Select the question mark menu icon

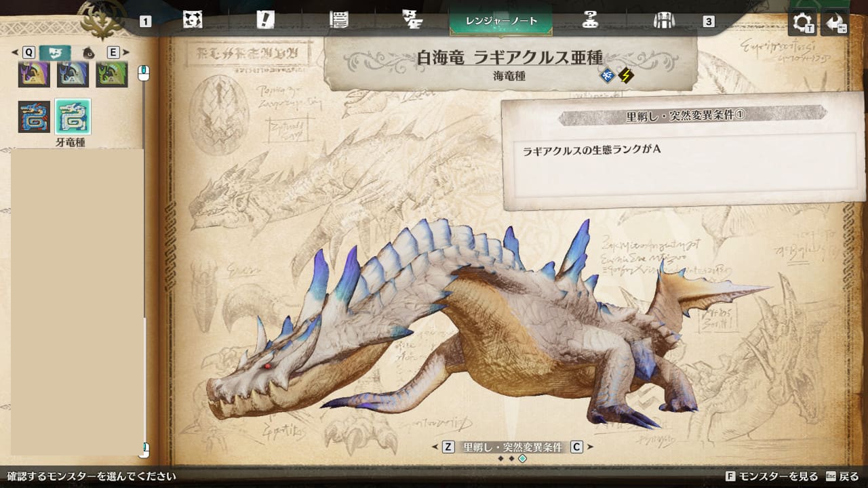pyautogui.click(x=590, y=20)
